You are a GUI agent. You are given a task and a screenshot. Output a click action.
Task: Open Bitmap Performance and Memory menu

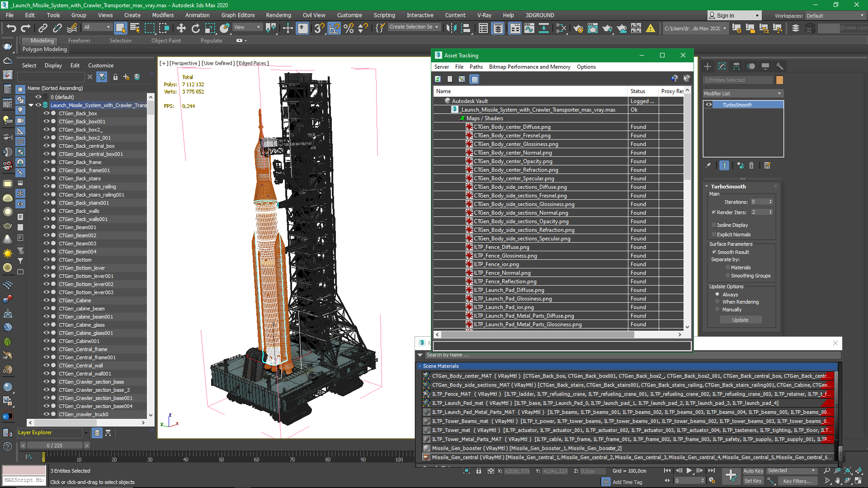point(529,67)
